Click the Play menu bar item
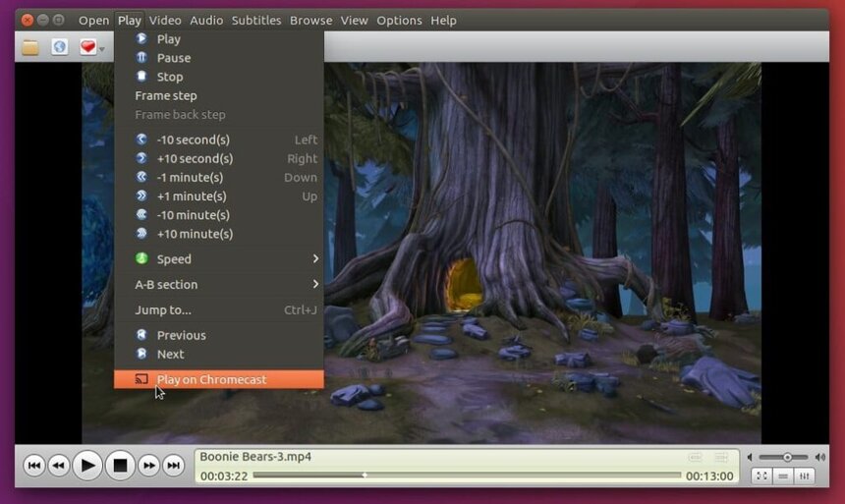 tap(130, 21)
